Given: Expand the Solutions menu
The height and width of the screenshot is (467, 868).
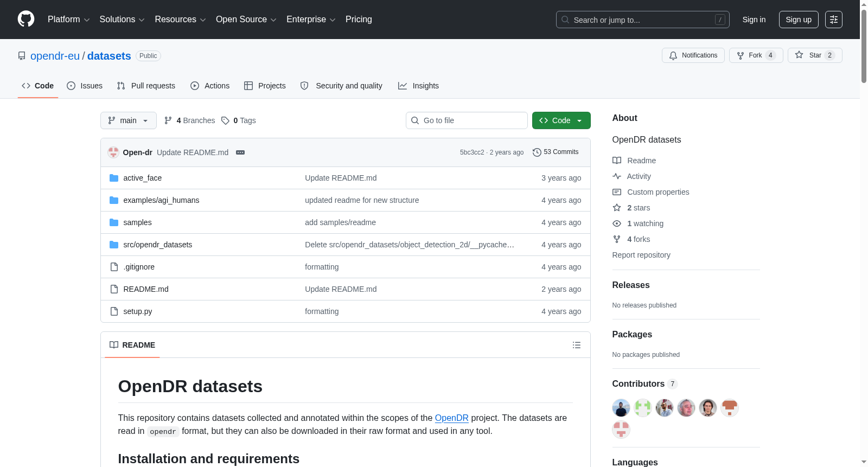Looking at the screenshot, I should tap(122, 20).
